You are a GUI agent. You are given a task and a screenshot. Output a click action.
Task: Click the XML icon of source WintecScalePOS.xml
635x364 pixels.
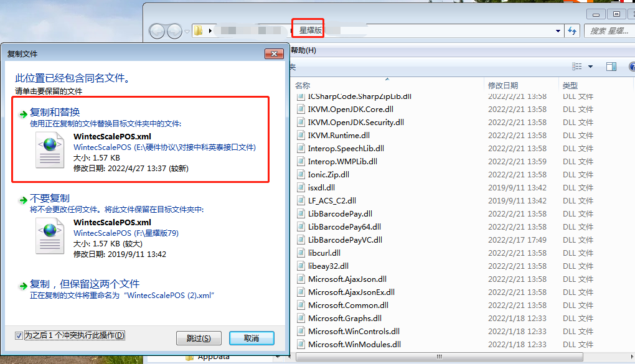point(50,150)
